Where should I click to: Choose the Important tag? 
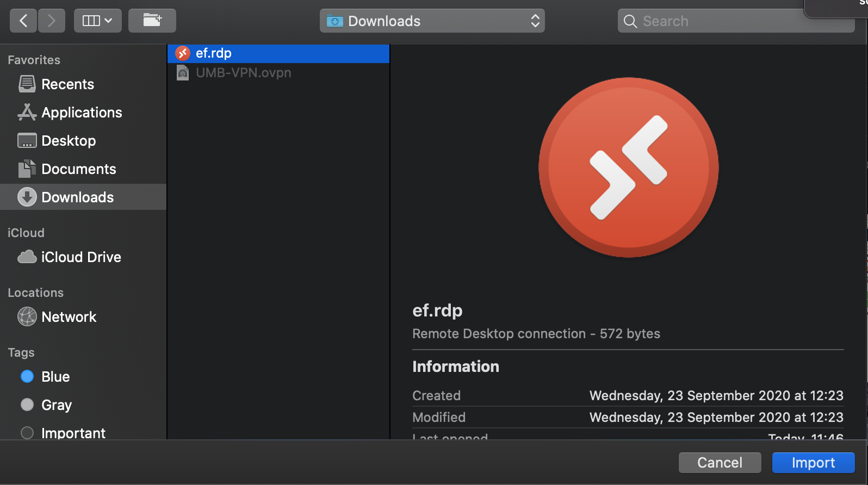point(83,433)
